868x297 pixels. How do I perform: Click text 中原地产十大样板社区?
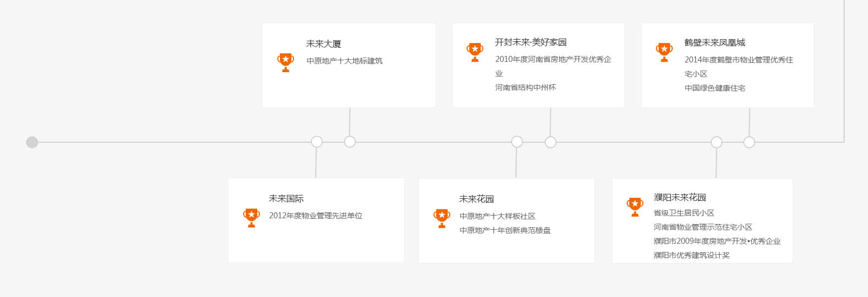point(497,216)
